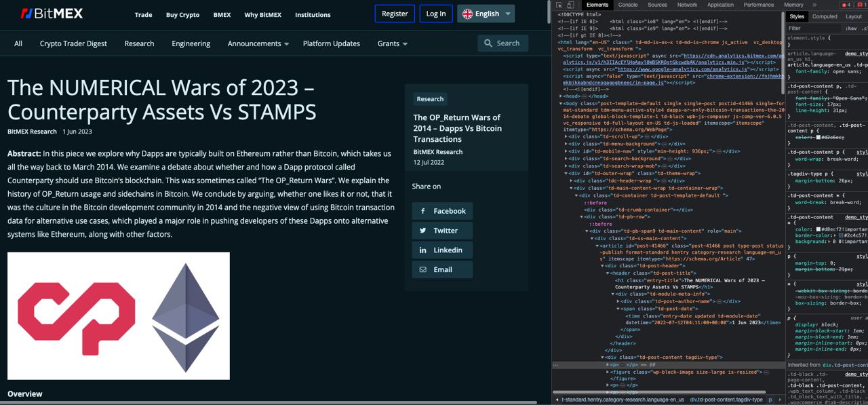The height and width of the screenshot is (405, 868).
Task: Collapse the body element node
Action: tap(561, 103)
